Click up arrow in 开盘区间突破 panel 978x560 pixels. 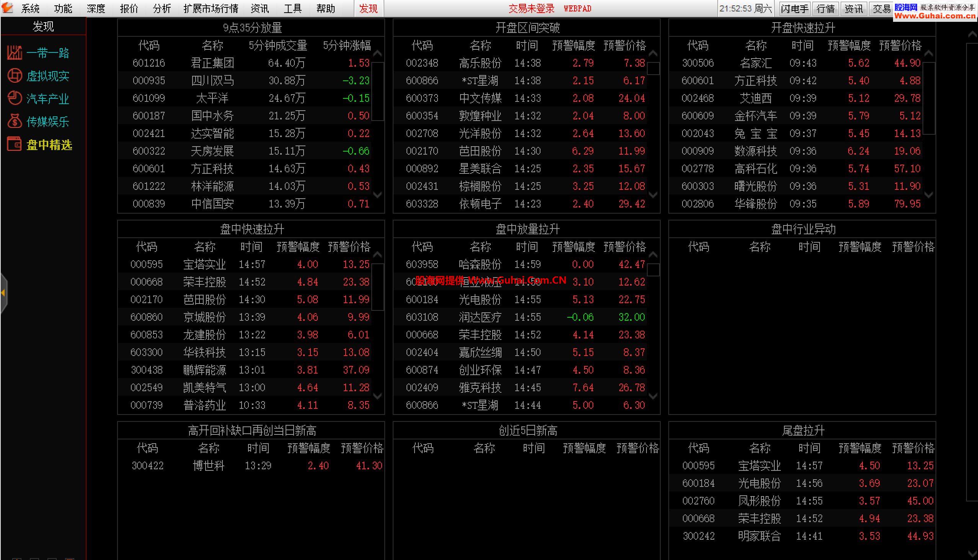653,54
